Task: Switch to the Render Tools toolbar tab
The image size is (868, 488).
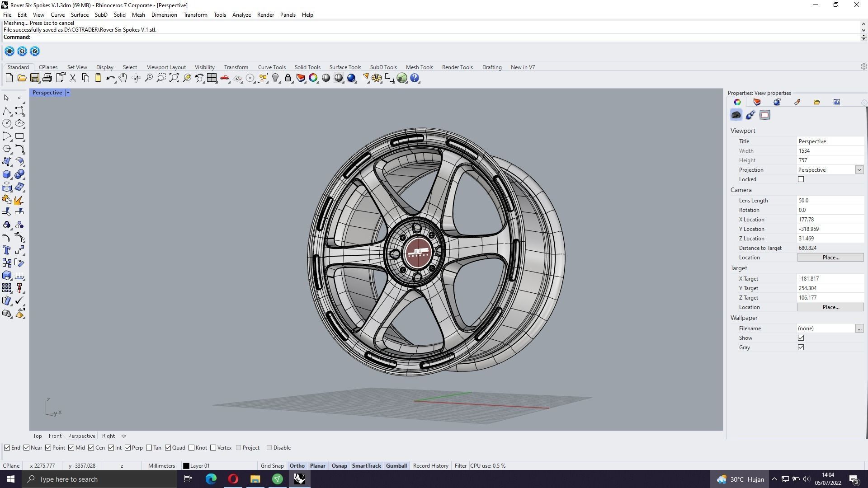Action: (x=457, y=67)
